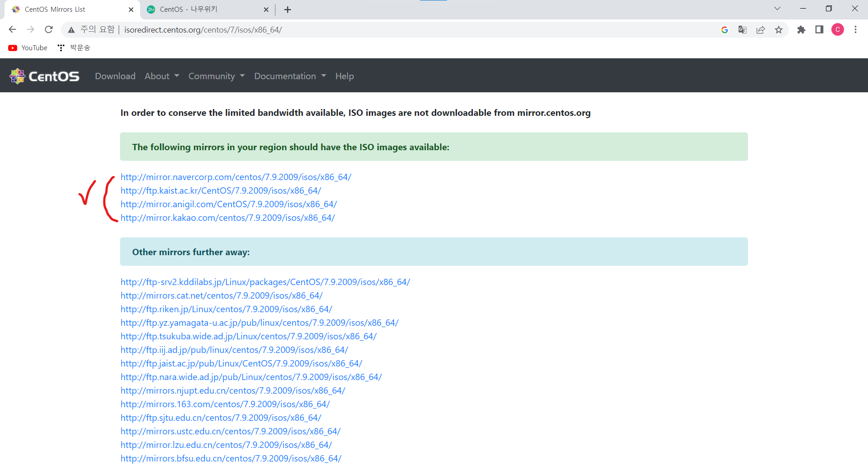Restore down the browser window
This screenshot has width=868, height=466.
(x=829, y=9)
